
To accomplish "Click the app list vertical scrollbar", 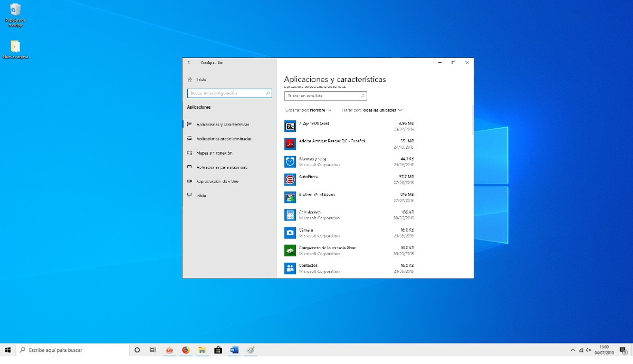I will (x=473, y=120).
